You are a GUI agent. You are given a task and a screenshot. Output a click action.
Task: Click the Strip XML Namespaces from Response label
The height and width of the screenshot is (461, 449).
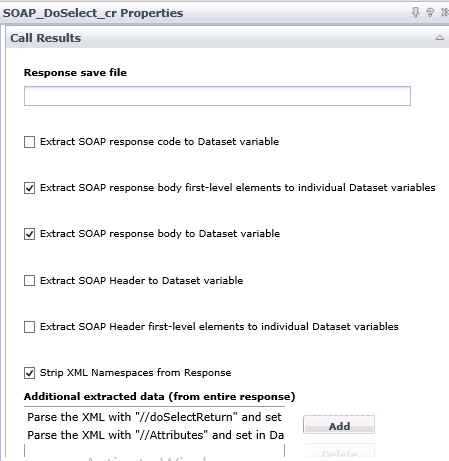[x=136, y=372]
